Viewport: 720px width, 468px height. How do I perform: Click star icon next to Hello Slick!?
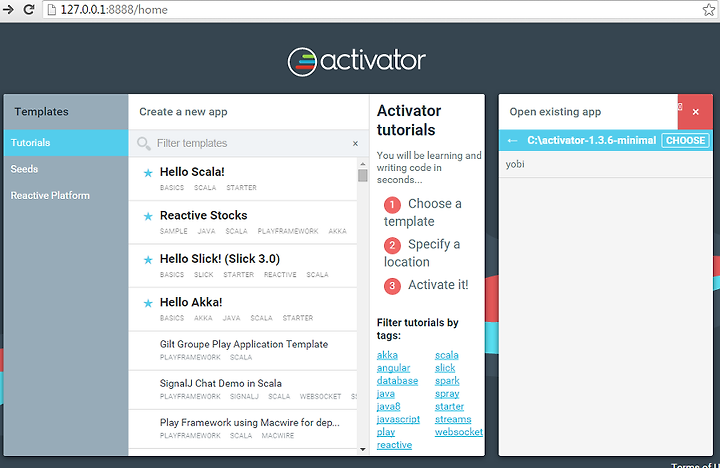(x=148, y=260)
